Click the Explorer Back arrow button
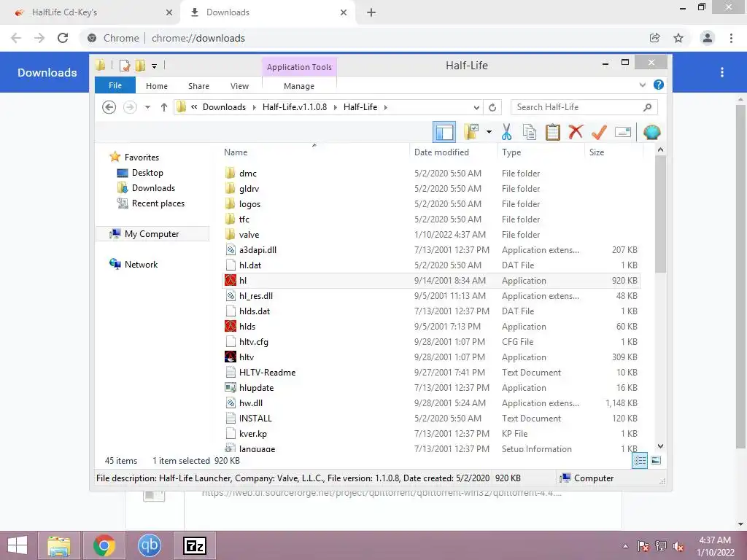Viewport: 747px width, 560px height. (x=109, y=107)
